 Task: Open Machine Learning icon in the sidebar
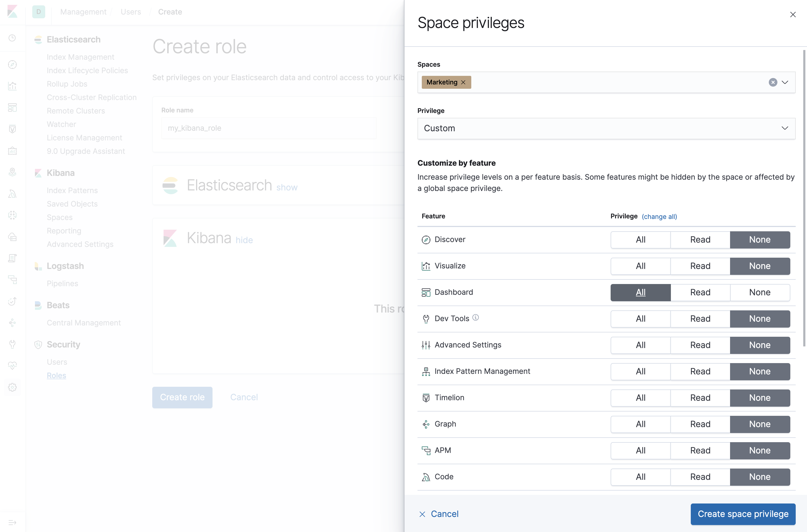(12, 215)
